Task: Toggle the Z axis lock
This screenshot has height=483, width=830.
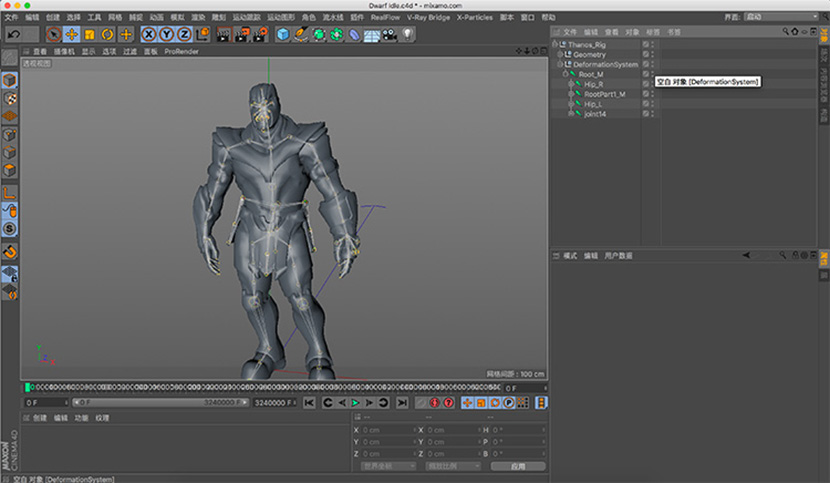Action: tap(184, 35)
